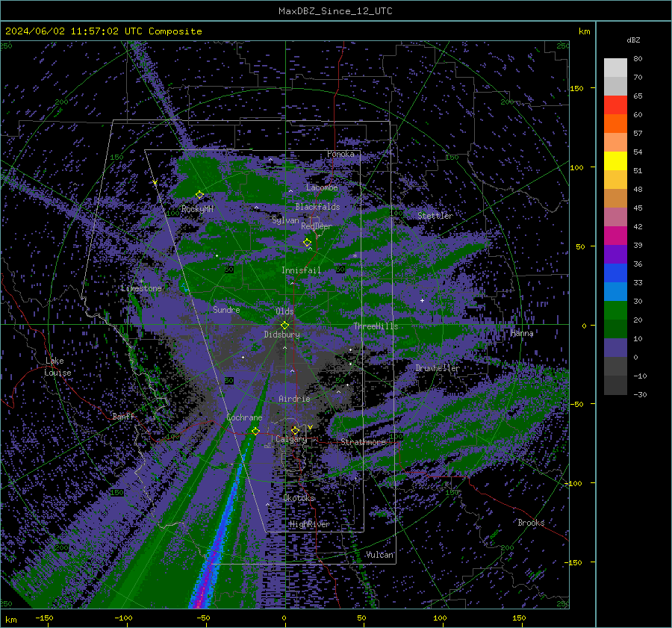Choose the royal blue 33–36 dBZ swatch
The height and width of the screenshot is (628, 672).
point(615,273)
